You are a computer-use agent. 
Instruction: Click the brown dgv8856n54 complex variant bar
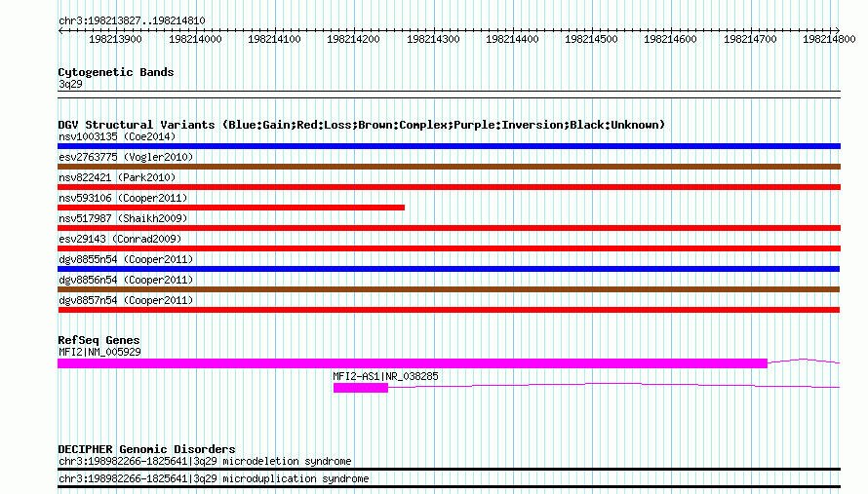point(449,289)
